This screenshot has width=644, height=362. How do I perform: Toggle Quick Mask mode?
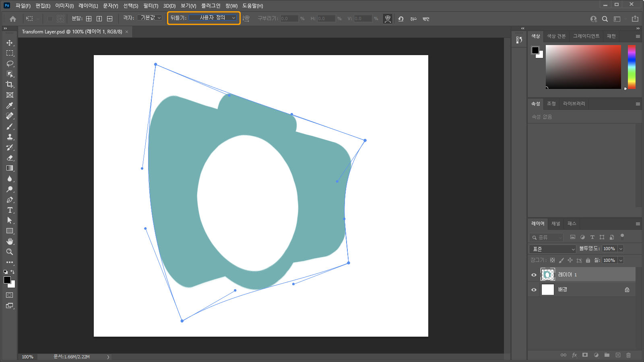[x=10, y=295]
